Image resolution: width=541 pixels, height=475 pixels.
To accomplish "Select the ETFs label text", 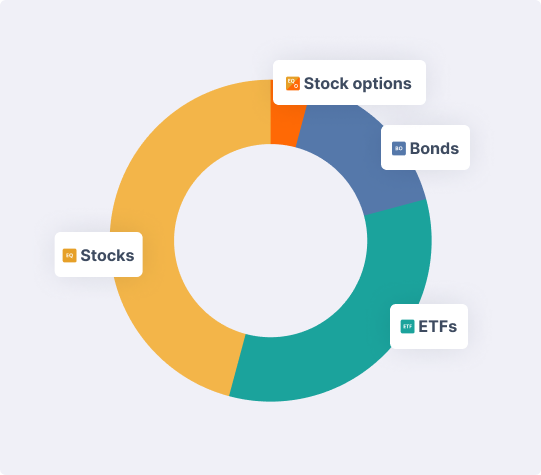I will tap(437, 326).
